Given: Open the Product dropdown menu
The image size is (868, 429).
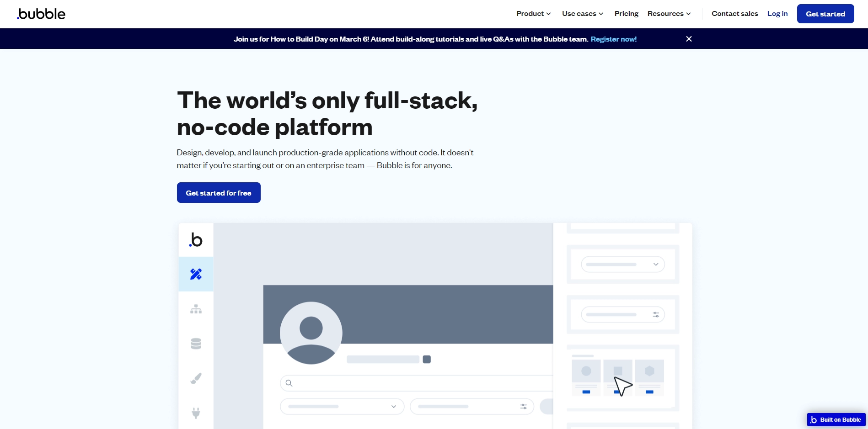Looking at the screenshot, I should point(533,14).
